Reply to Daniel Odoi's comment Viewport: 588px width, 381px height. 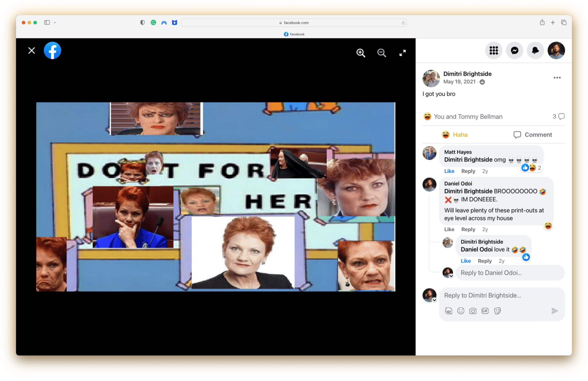[468, 229]
